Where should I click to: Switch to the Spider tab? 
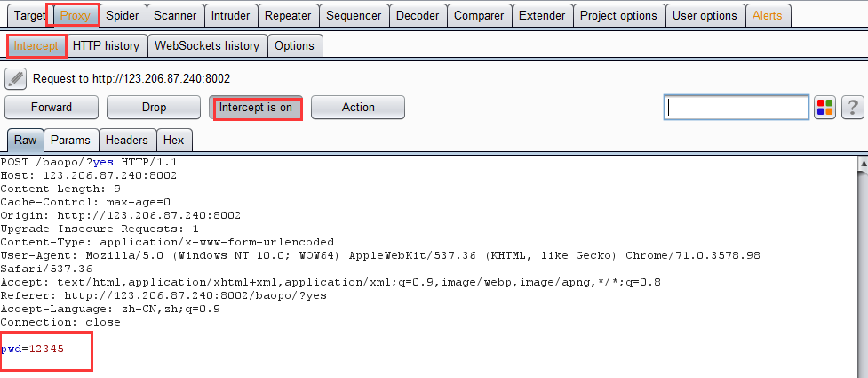click(x=123, y=15)
